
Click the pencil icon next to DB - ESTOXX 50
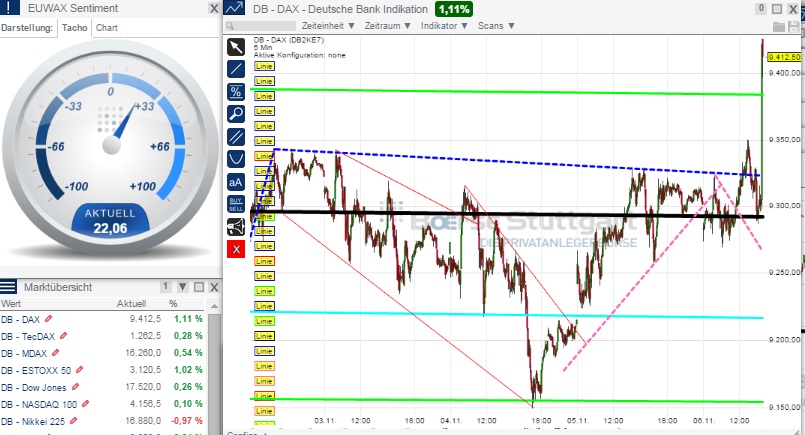point(80,370)
